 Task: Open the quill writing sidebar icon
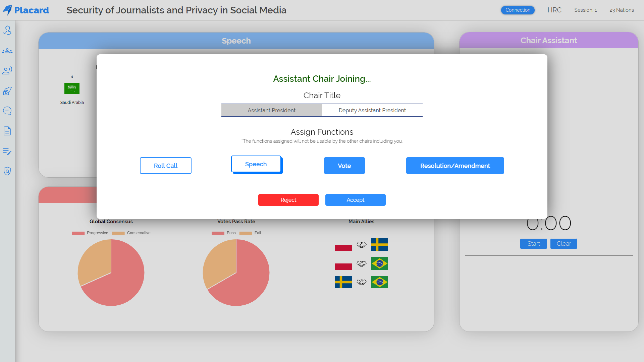click(7, 91)
